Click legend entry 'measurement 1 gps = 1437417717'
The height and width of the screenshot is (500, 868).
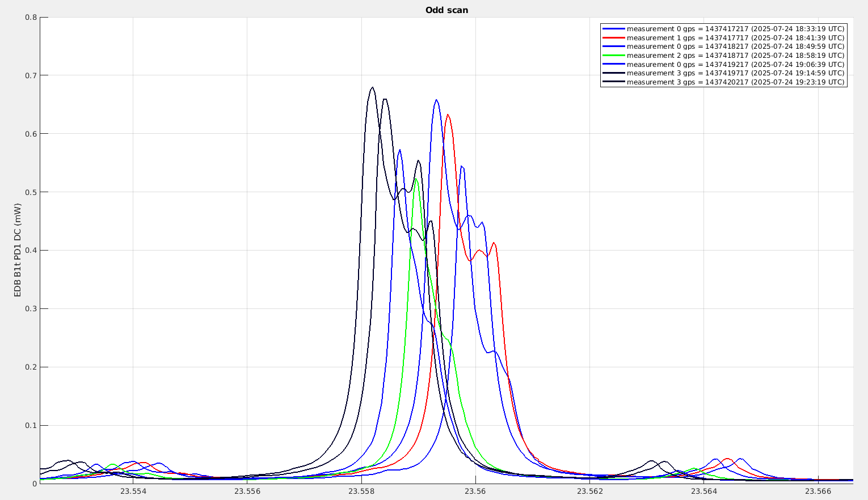[x=723, y=37]
